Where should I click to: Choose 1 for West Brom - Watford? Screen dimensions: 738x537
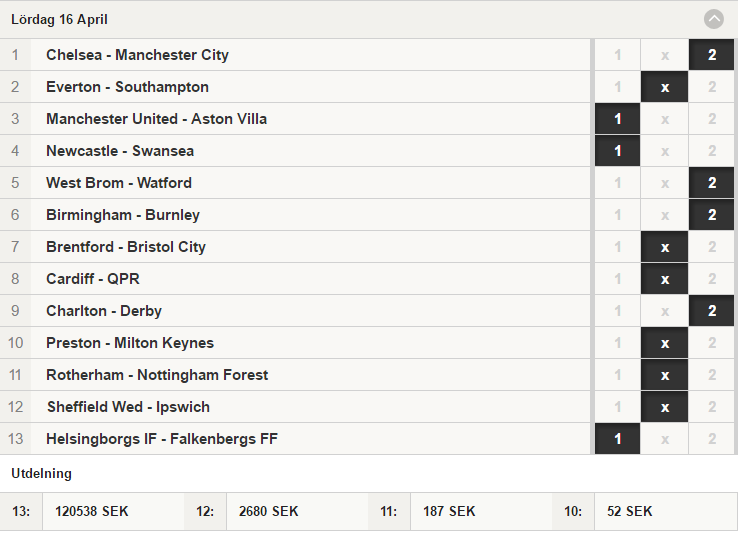[618, 183]
